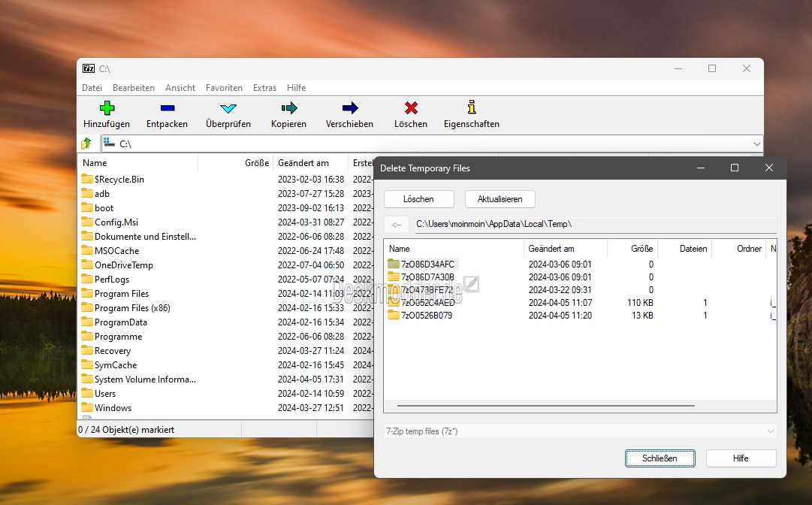Image resolution: width=812 pixels, height=505 pixels.
Task: Click the 2024-03-22 09:31 date cell
Action: (x=560, y=289)
